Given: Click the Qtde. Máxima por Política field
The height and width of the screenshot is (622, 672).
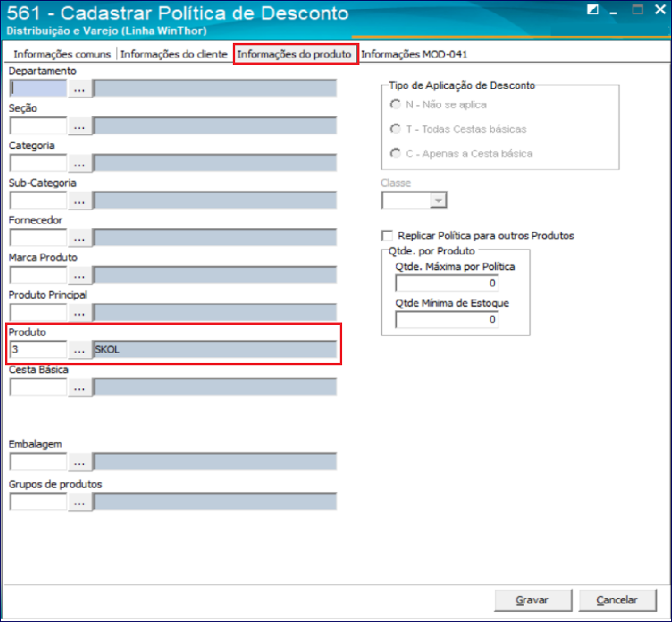Looking at the screenshot, I should [x=447, y=283].
